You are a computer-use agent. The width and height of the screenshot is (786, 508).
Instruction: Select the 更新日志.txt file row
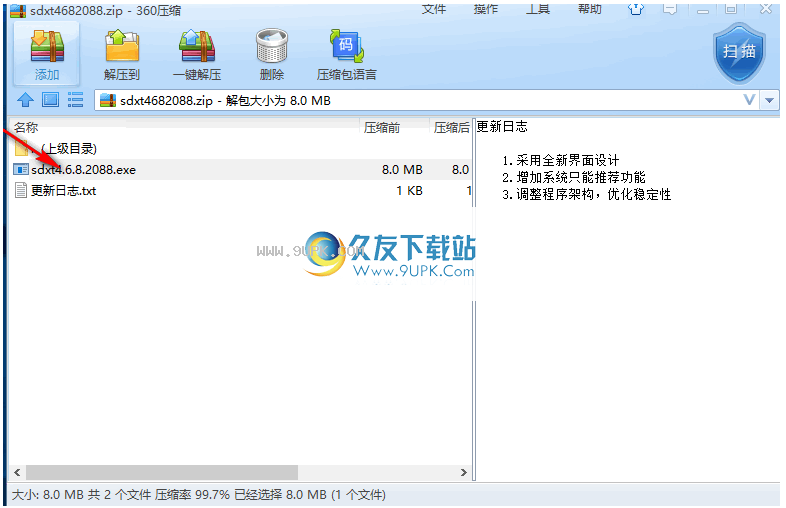coord(241,191)
